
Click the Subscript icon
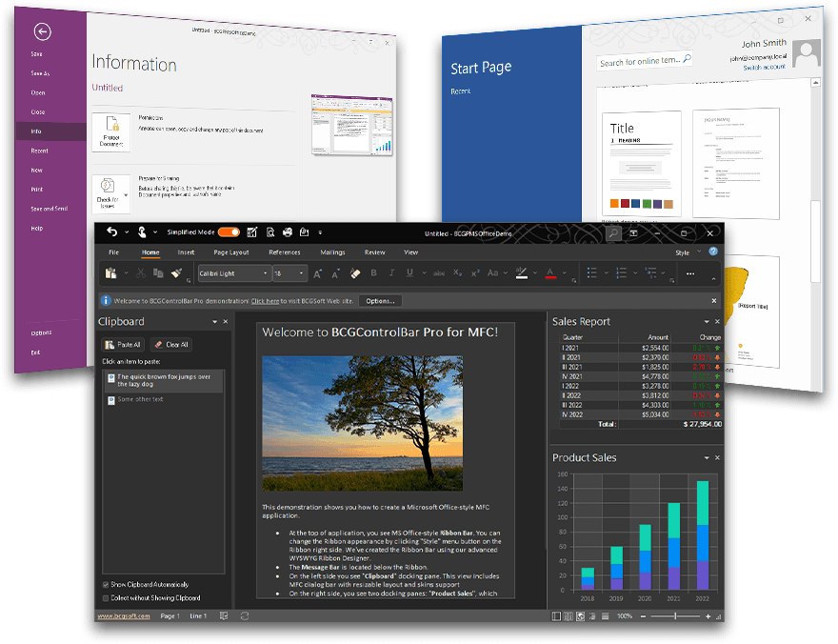pyautogui.click(x=457, y=273)
